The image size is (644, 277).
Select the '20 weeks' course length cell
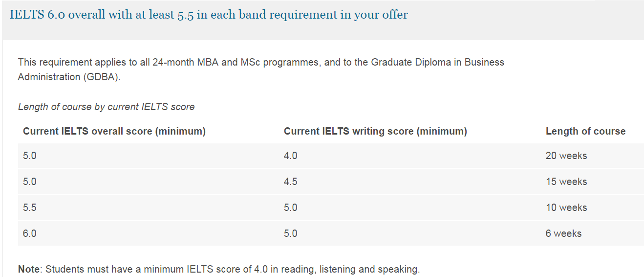(x=566, y=156)
